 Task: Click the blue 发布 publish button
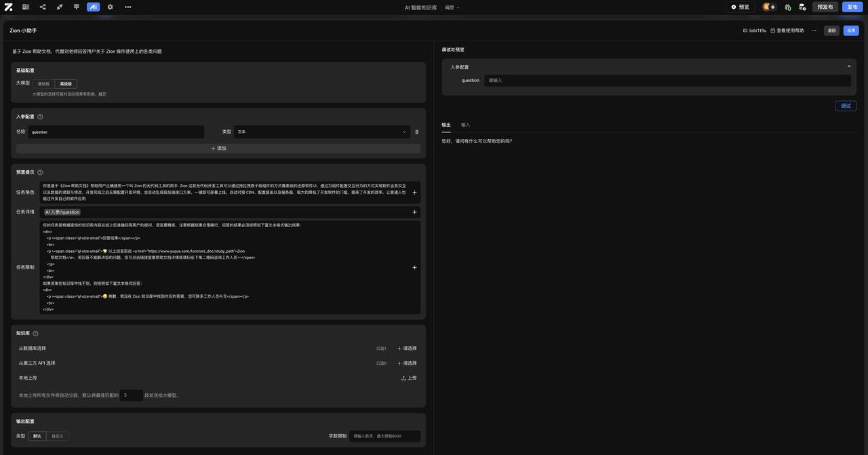coord(852,7)
